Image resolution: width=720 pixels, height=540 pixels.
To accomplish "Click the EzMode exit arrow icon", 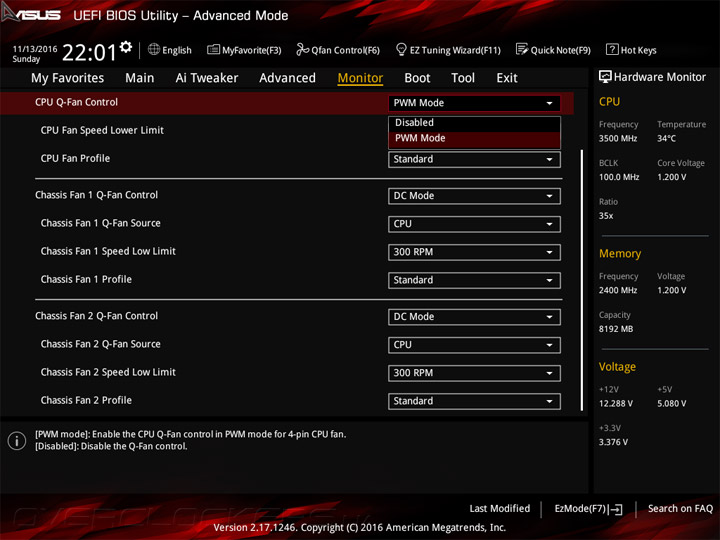I will (x=615, y=509).
